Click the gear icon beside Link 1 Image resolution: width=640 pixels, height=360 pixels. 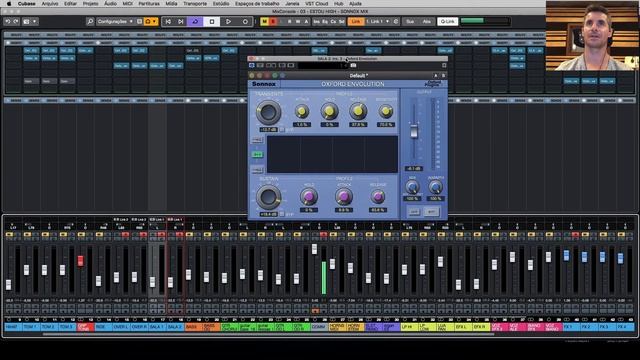[x=396, y=22]
